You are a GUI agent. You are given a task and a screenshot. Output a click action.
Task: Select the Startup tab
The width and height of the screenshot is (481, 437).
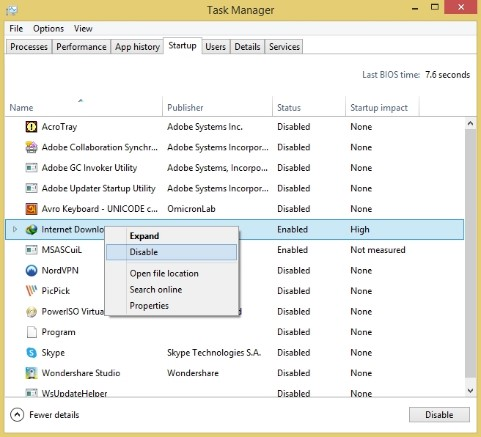pos(182,46)
